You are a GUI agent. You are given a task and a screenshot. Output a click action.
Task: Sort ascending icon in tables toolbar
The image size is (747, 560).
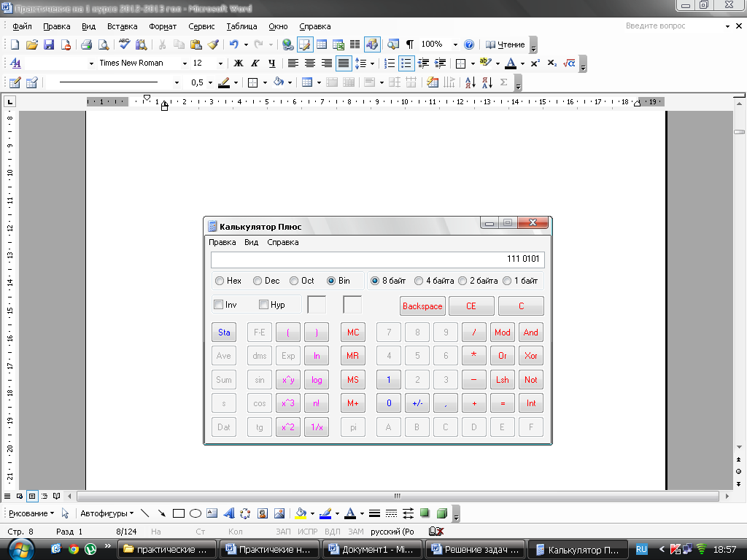[471, 82]
